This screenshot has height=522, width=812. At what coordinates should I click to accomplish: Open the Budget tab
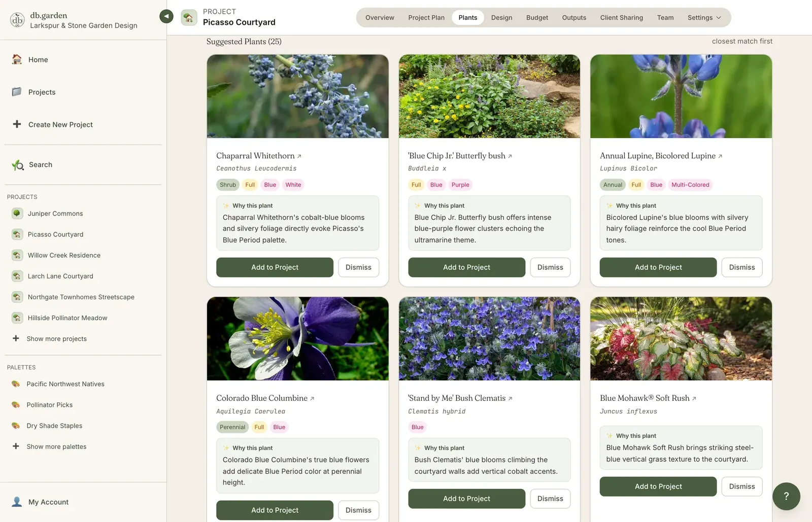[537, 18]
